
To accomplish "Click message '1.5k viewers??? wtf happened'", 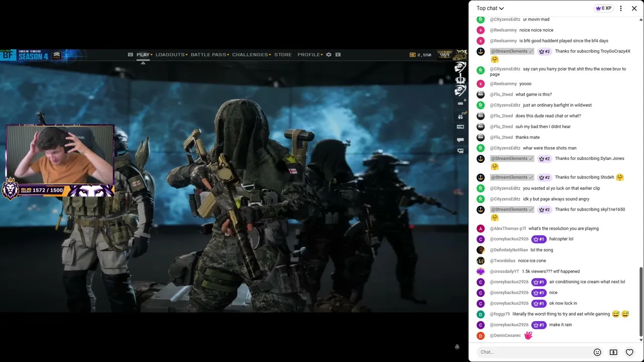I will tap(550, 271).
